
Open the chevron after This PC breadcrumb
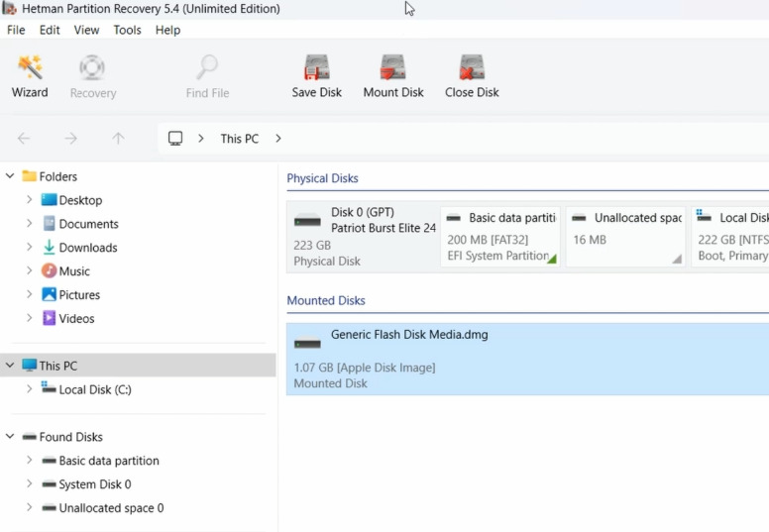(x=278, y=139)
